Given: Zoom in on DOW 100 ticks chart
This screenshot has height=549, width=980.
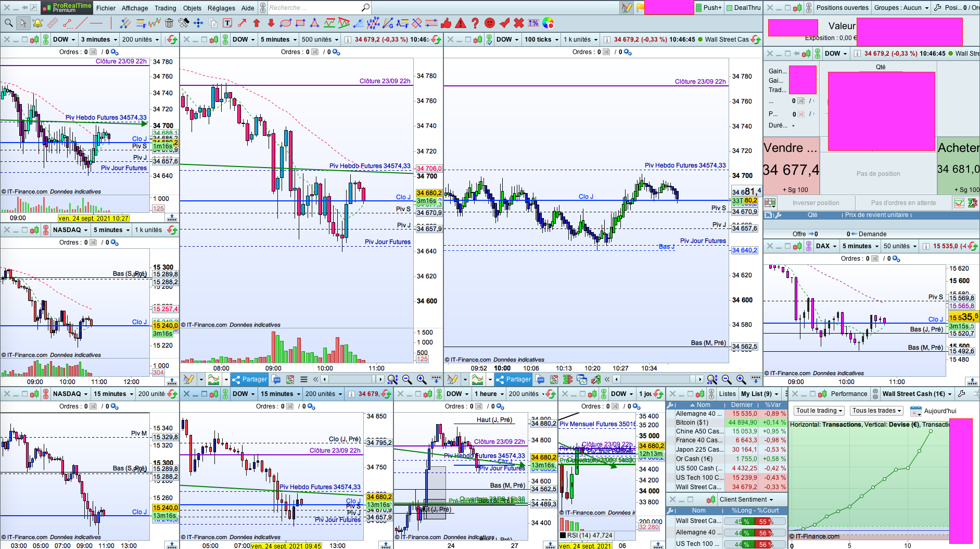Looking at the screenshot, I should 741,379.
